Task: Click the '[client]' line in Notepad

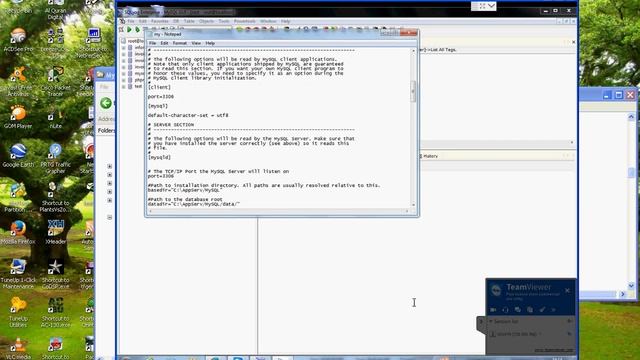Action: click(x=159, y=87)
